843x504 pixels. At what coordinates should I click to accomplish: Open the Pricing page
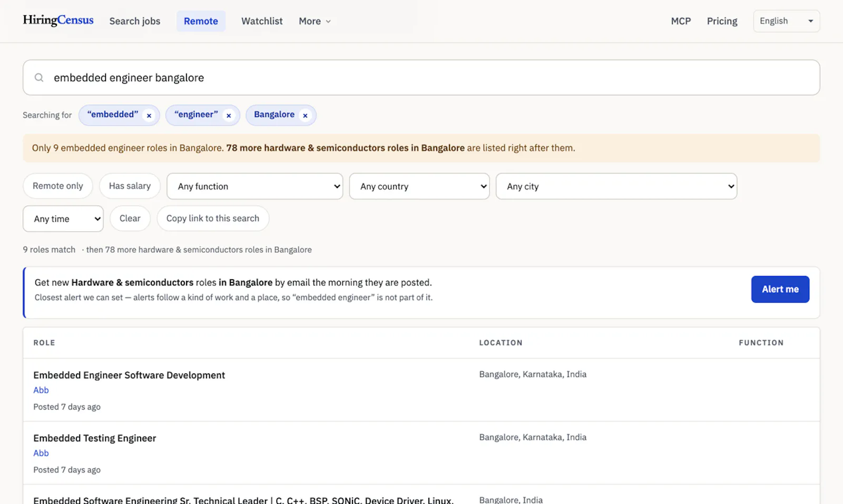pyautogui.click(x=722, y=21)
